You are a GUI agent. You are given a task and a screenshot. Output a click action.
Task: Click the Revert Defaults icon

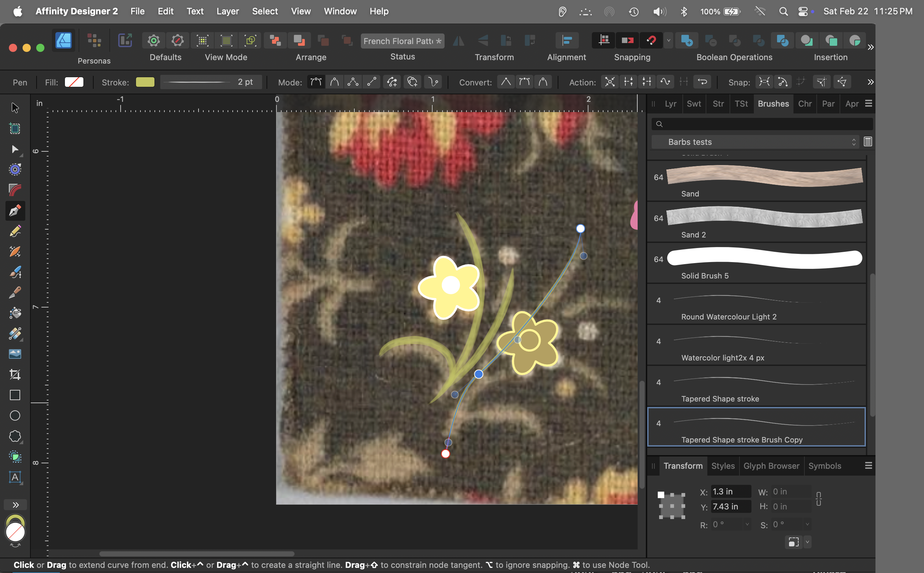(x=177, y=40)
